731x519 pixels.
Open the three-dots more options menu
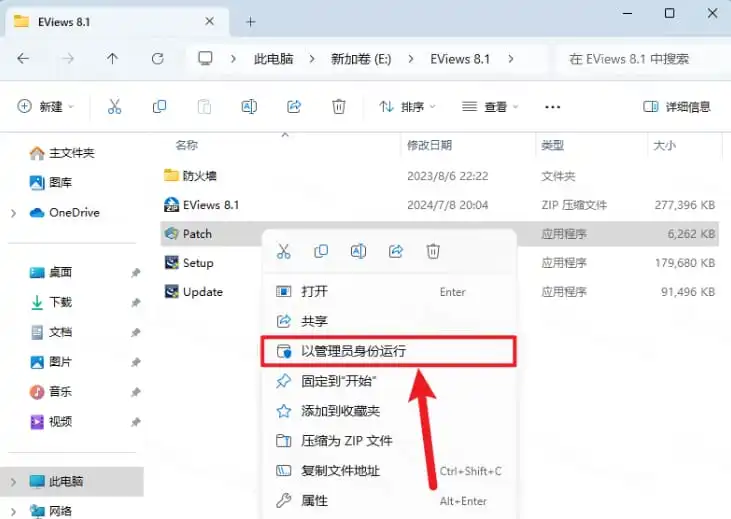click(x=552, y=107)
